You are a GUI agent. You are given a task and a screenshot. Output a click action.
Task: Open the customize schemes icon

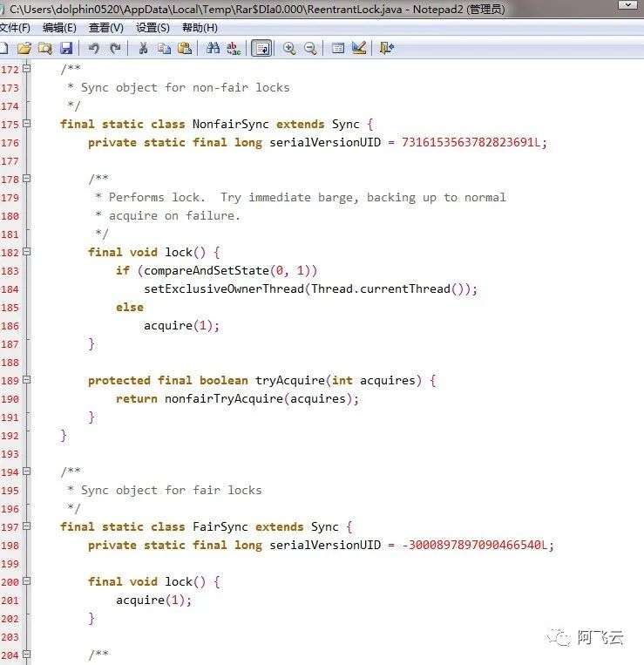[359, 48]
